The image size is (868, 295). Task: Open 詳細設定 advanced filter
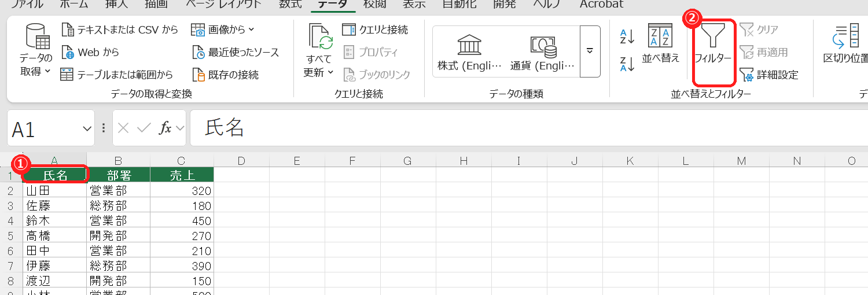point(768,75)
